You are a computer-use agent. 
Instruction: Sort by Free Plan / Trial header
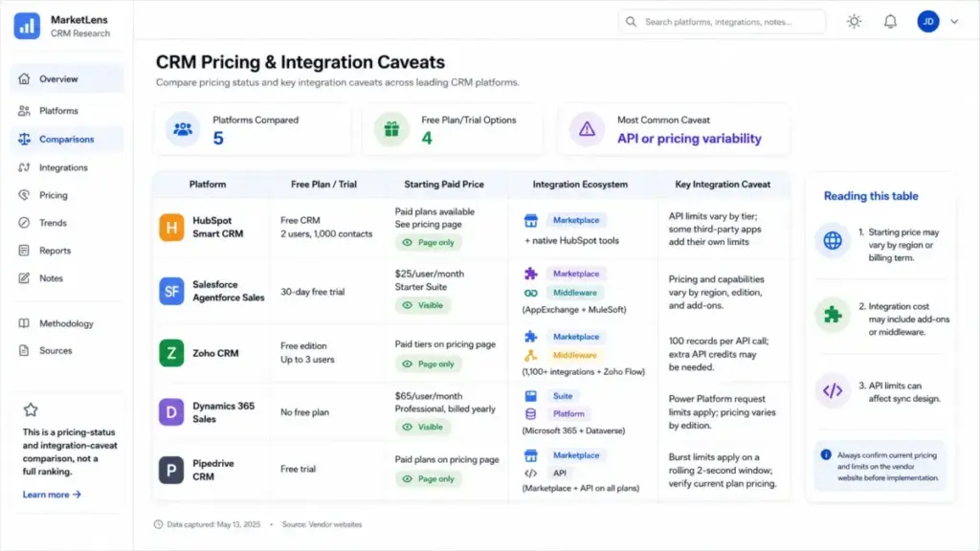coord(323,185)
